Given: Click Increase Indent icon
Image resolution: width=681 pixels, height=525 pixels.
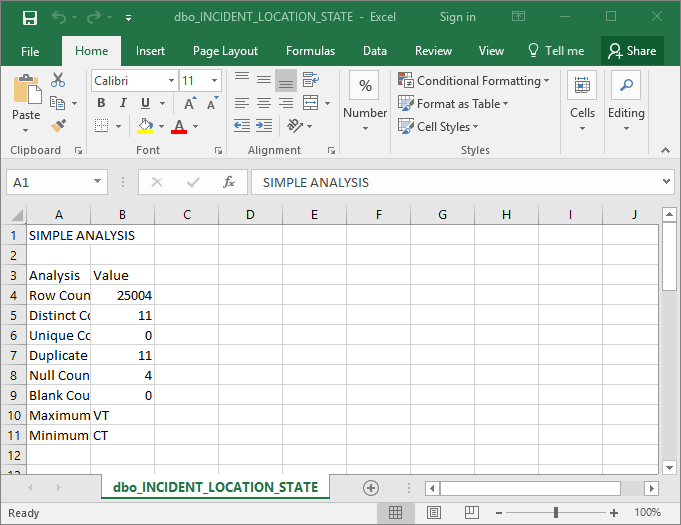Looking at the screenshot, I should pos(264,126).
